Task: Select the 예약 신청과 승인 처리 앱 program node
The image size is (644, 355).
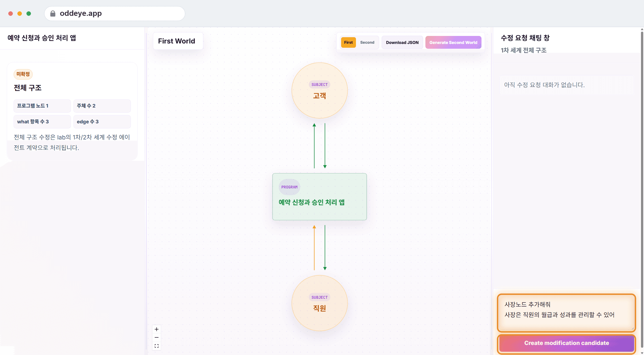Action: [319, 197]
